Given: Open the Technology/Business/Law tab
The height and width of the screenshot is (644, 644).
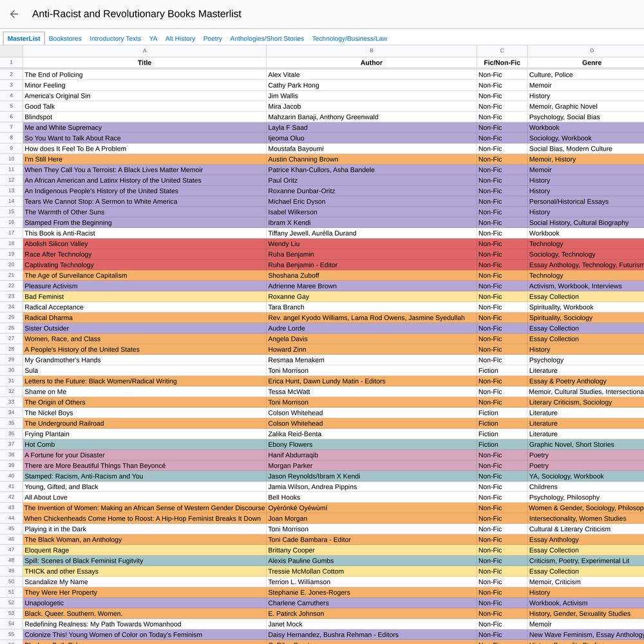Looking at the screenshot, I should (350, 39).
